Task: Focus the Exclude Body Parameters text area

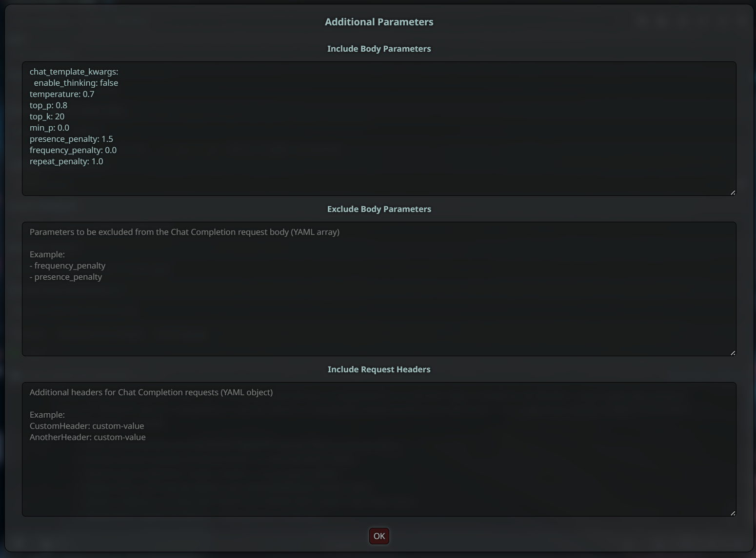Action: 379,289
